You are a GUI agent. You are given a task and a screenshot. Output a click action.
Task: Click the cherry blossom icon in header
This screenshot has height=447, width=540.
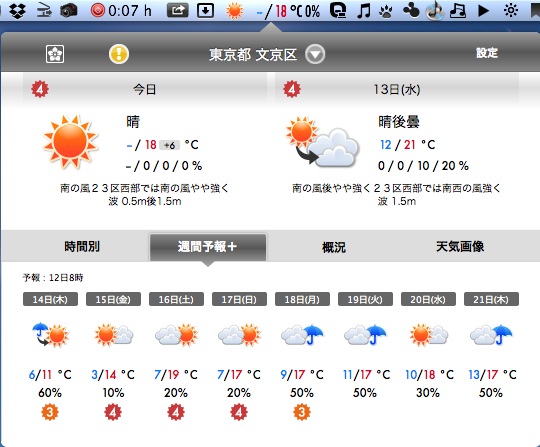[55, 54]
